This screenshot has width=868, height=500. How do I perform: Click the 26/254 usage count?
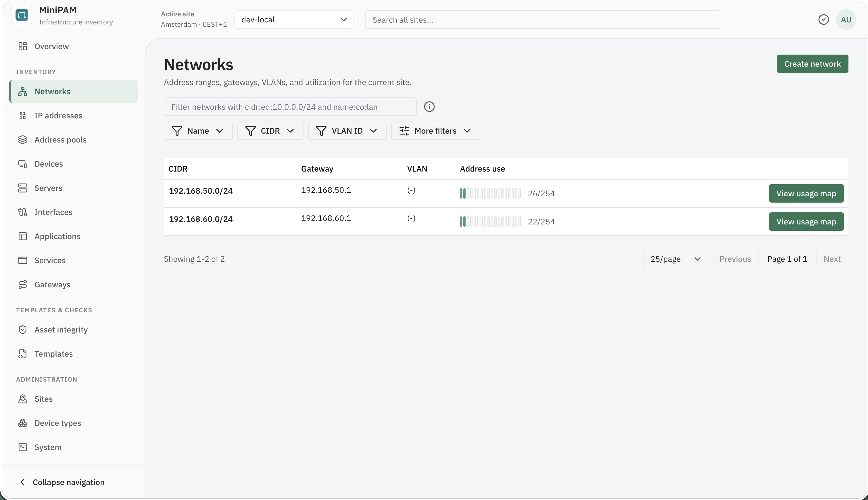pyautogui.click(x=541, y=193)
